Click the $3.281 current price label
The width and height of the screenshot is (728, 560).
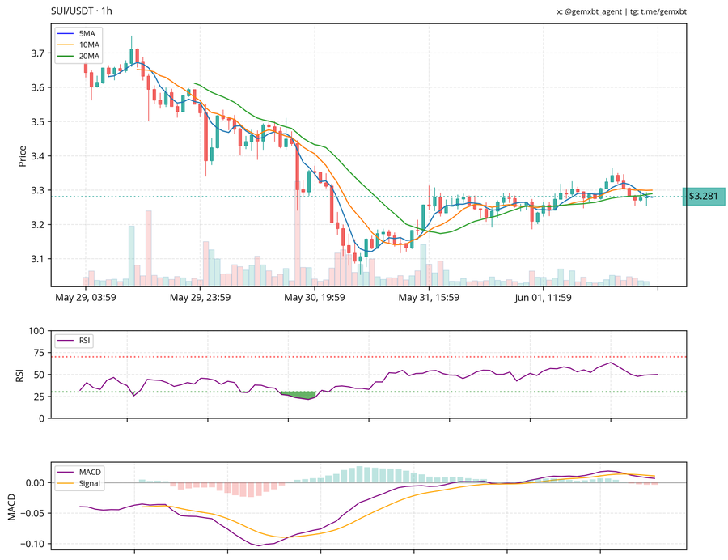[704, 197]
